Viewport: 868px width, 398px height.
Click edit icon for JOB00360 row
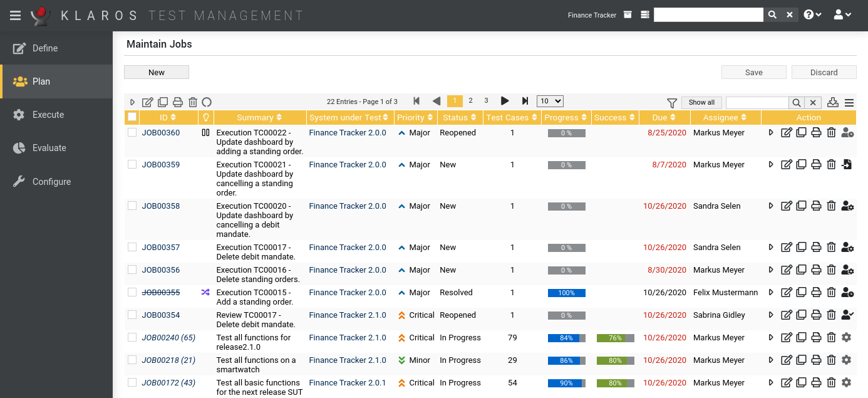787,133
